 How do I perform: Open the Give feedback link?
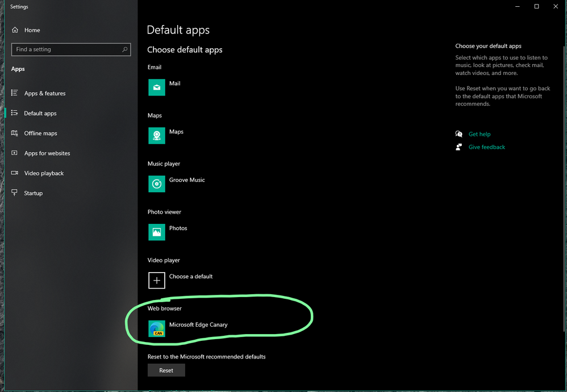pyautogui.click(x=487, y=147)
